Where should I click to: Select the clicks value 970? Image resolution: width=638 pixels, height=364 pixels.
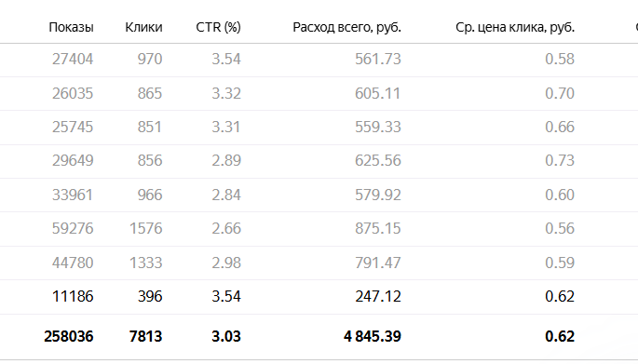click(150, 60)
